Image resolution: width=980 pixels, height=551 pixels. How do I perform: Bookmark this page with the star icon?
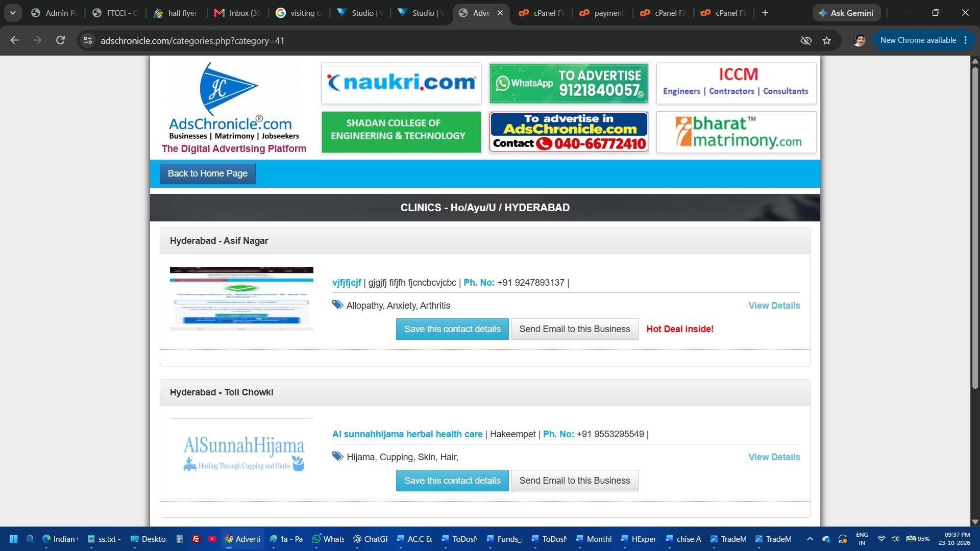(827, 40)
